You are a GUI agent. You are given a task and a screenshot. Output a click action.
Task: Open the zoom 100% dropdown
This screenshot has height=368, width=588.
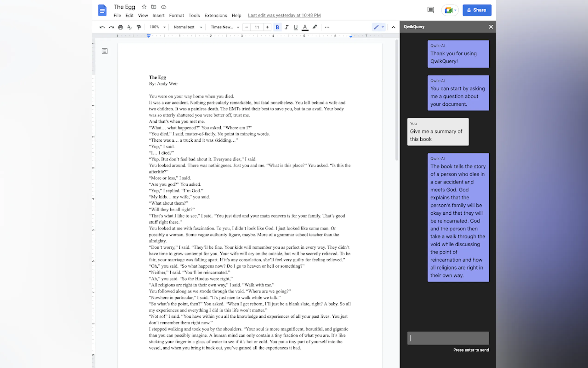(157, 27)
